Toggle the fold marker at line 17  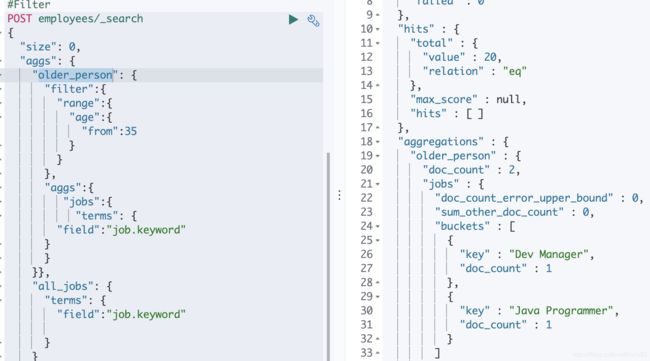click(378, 128)
